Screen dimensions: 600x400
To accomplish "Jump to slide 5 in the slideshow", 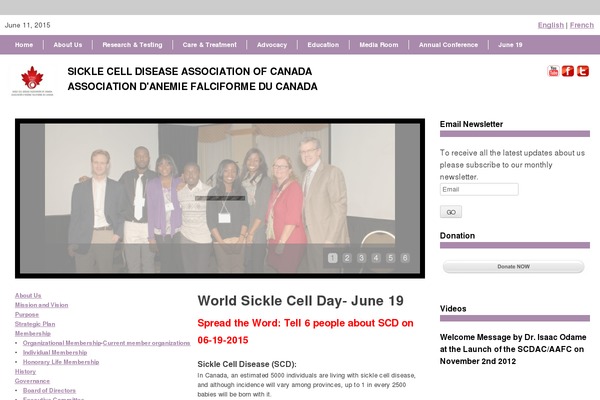I will (390, 258).
